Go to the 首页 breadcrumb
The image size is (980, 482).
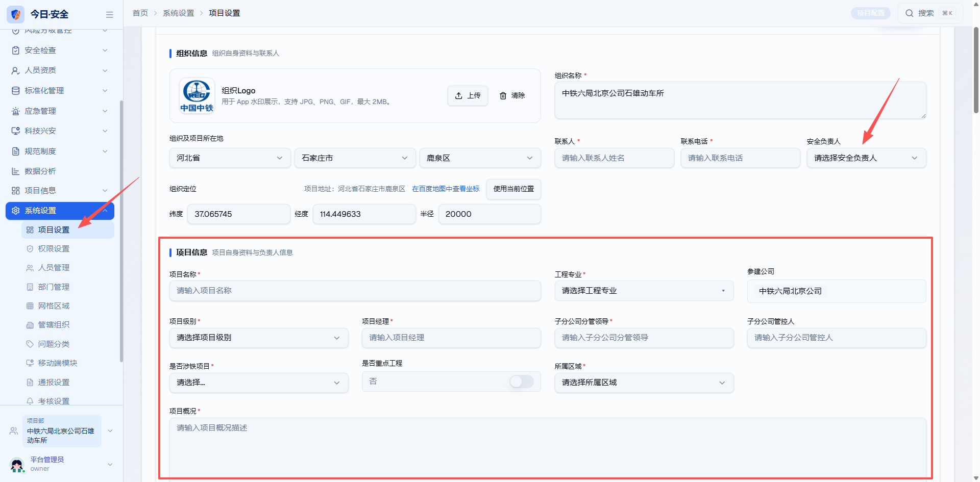(140, 13)
